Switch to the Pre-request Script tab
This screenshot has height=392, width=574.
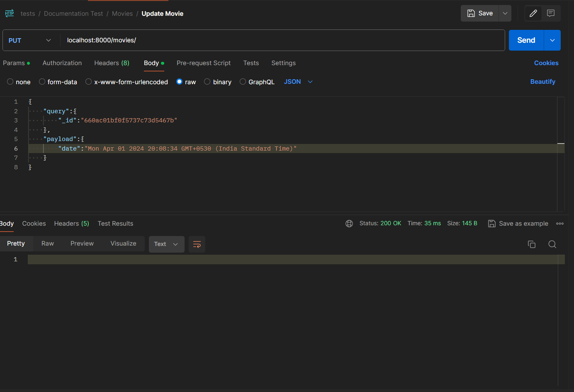[x=204, y=63]
